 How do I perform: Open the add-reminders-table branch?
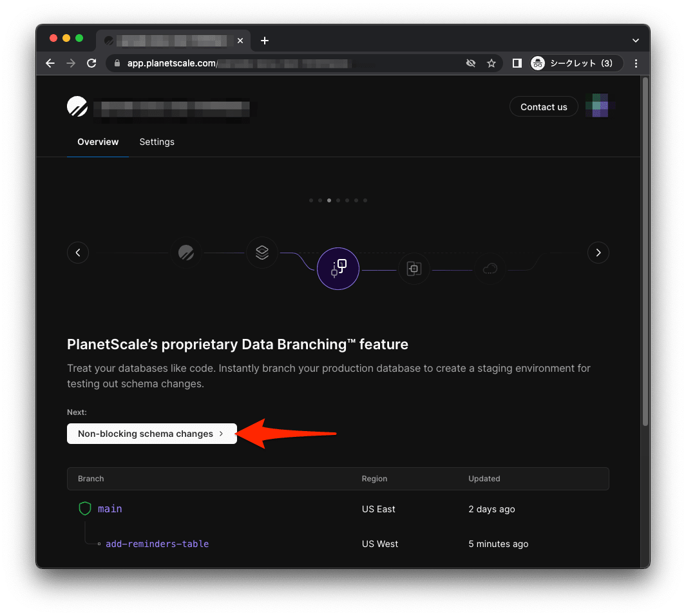tap(157, 544)
